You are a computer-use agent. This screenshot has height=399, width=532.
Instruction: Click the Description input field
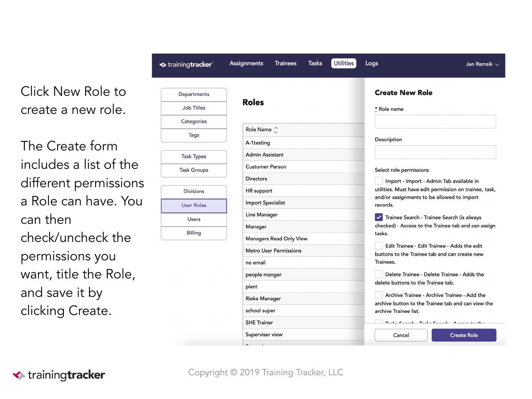(435, 152)
